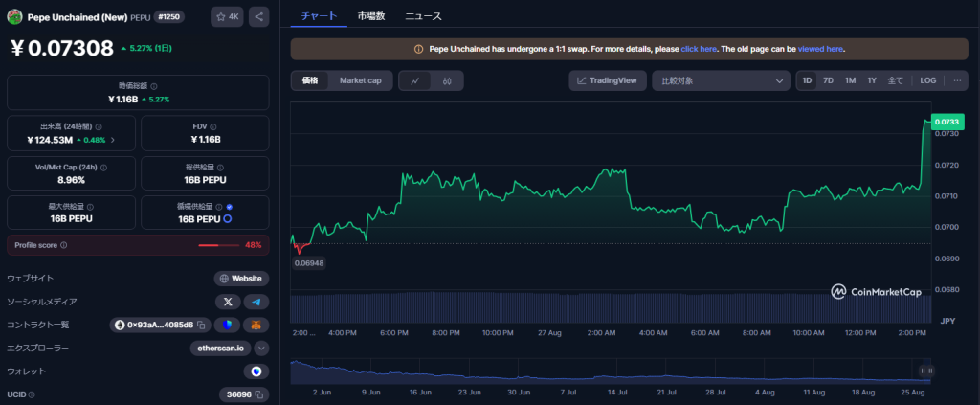The width and height of the screenshot is (980, 405).
Task: Open the 比較対象 compare dropdown
Action: [722, 80]
